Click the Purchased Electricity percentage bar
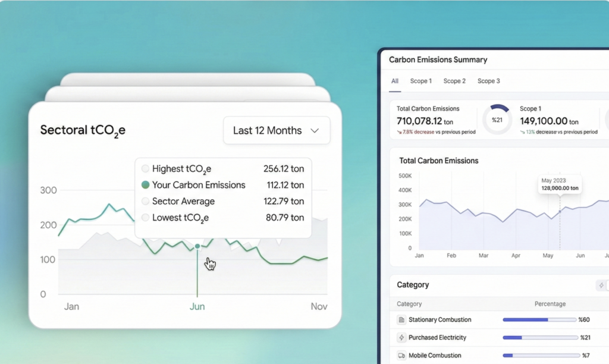 [540, 338]
